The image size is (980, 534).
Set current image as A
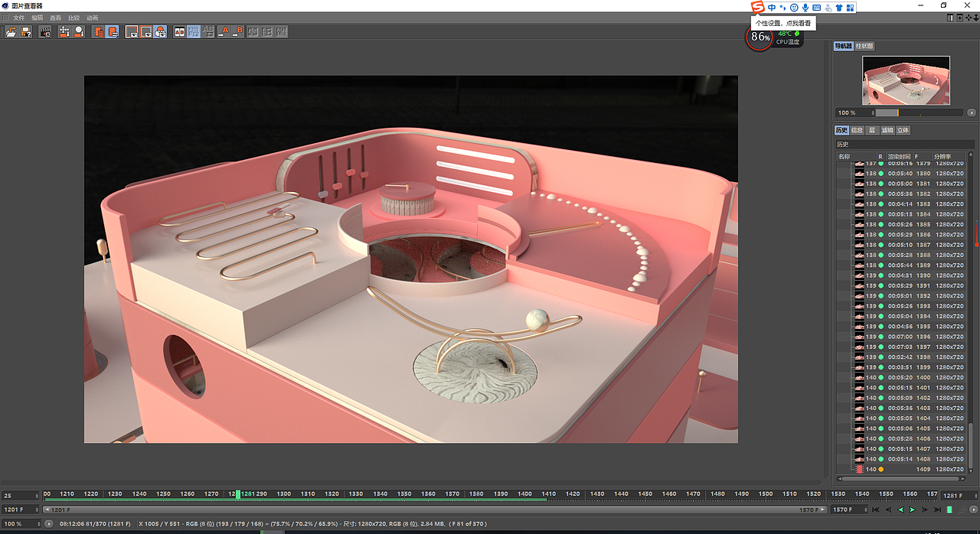224,32
